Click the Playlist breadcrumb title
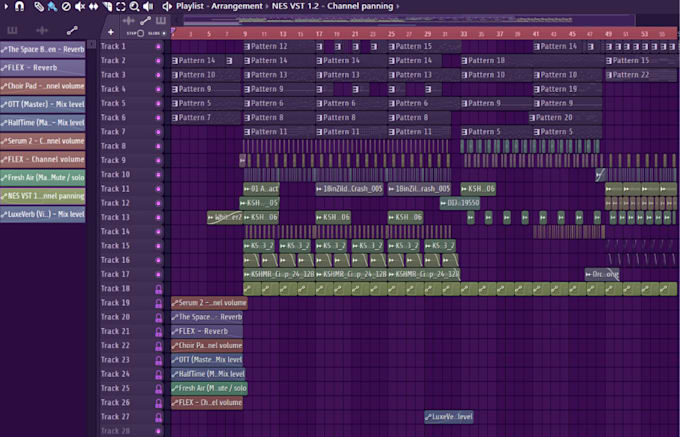The image size is (680, 437). pyautogui.click(x=191, y=7)
